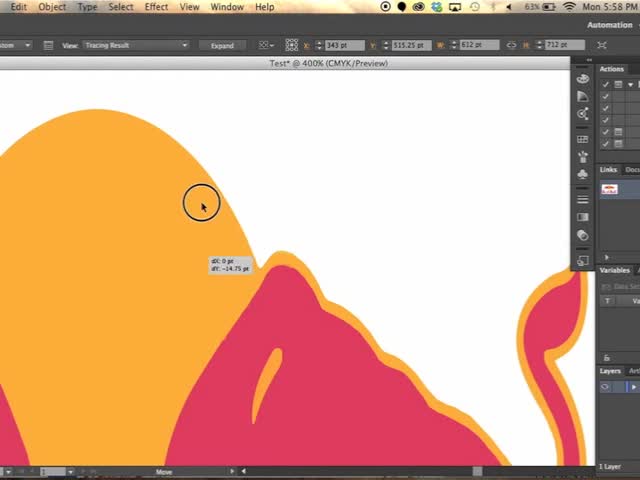
Task: Click the W width field 612 pt
Action: [x=479, y=45]
